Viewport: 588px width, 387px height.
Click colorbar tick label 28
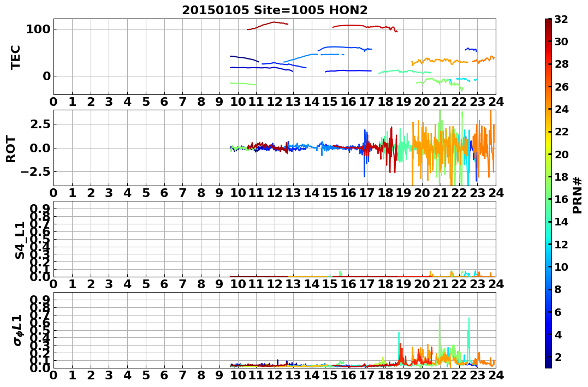[561, 64]
